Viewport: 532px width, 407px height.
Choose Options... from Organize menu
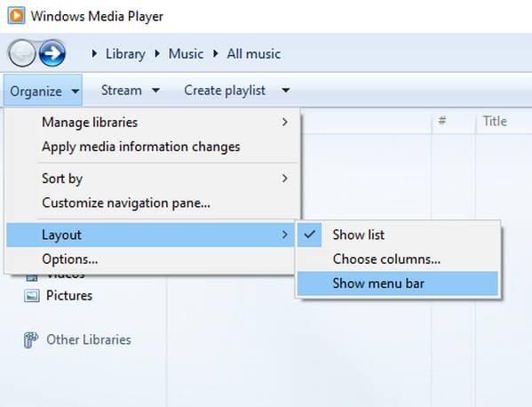click(x=150, y=259)
